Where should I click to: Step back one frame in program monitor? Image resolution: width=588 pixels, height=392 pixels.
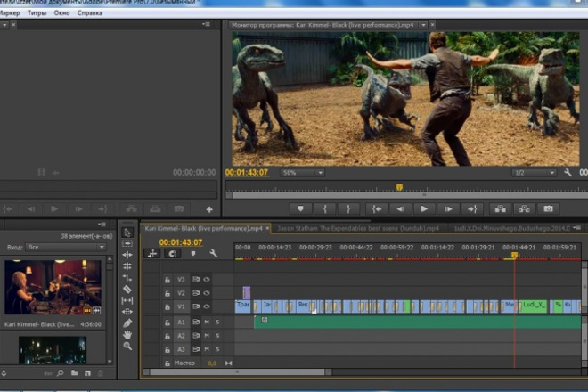pos(400,209)
